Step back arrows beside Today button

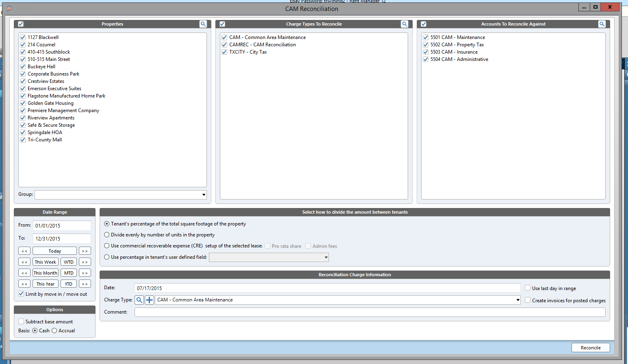24,251
